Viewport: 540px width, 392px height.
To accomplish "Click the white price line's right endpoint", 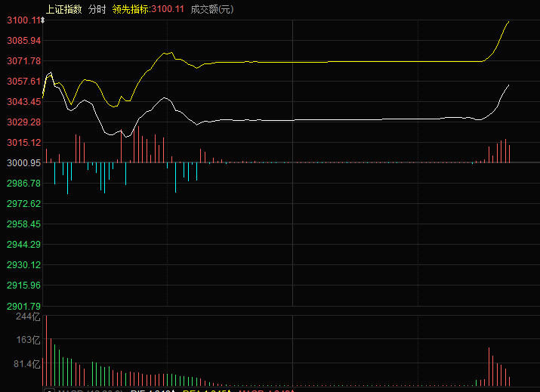I will tap(509, 85).
